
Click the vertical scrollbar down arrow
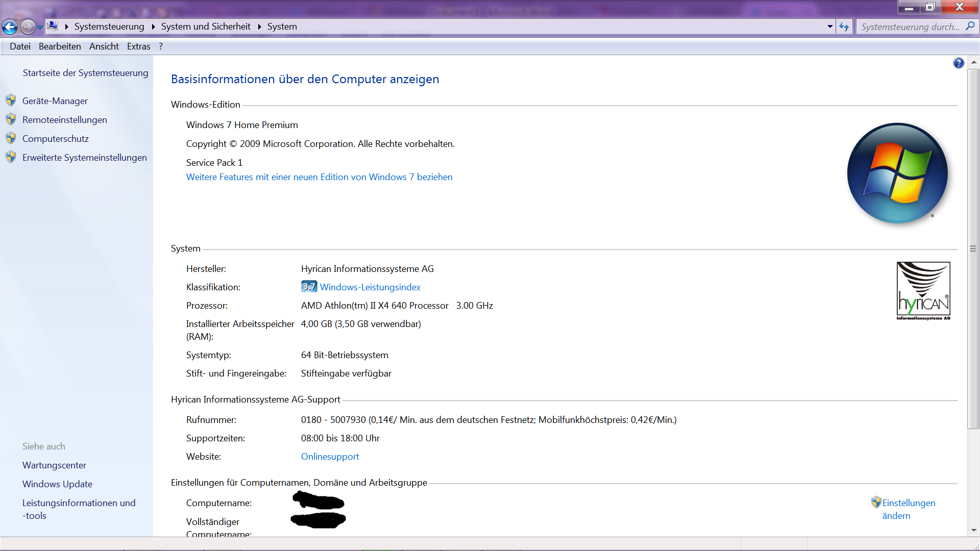point(973,530)
